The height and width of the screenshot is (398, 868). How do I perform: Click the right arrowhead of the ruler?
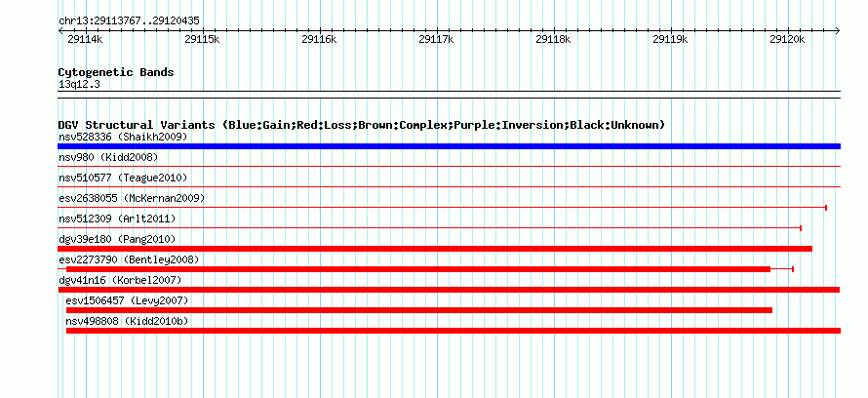coord(838,30)
